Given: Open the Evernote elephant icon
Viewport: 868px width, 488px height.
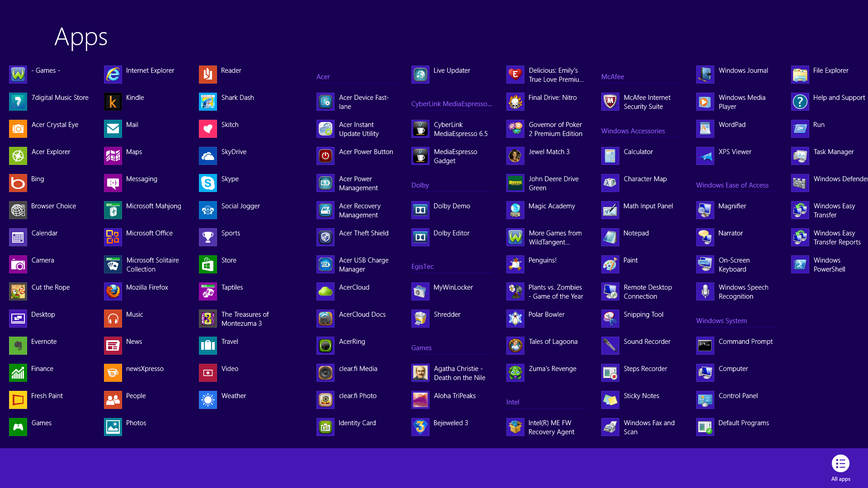Looking at the screenshot, I should coord(18,346).
